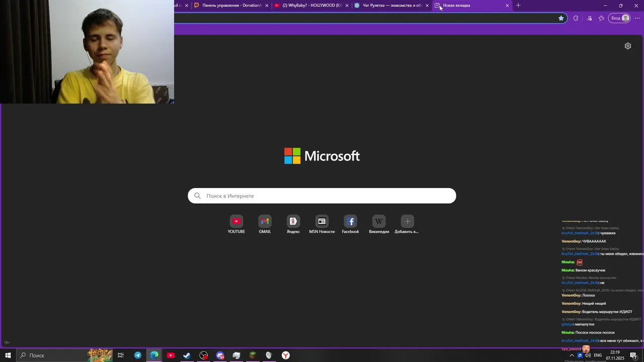Screen dimensions: 644x362
Task: Expand the hidden system tray icons chevron
Action: (572, 355)
